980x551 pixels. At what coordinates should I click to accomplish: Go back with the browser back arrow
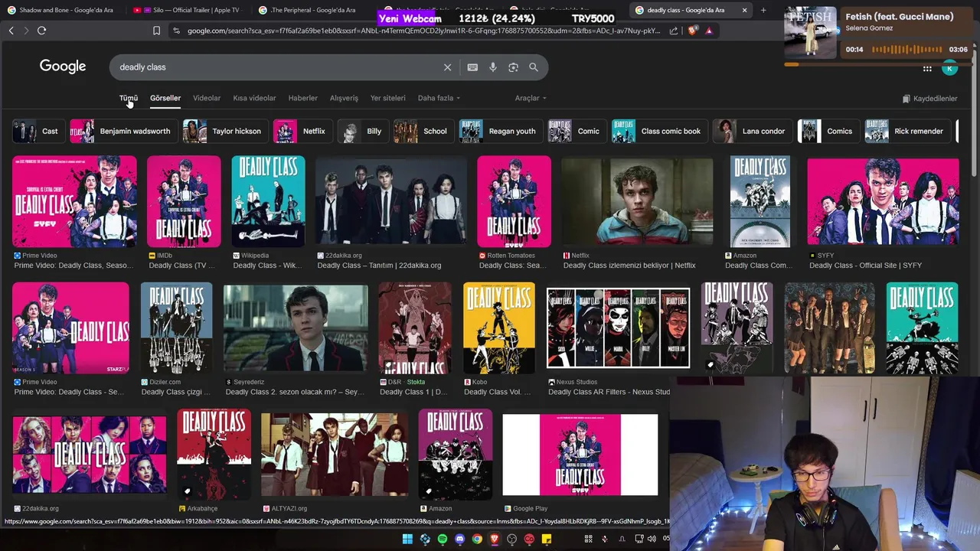tap(11, 31)
